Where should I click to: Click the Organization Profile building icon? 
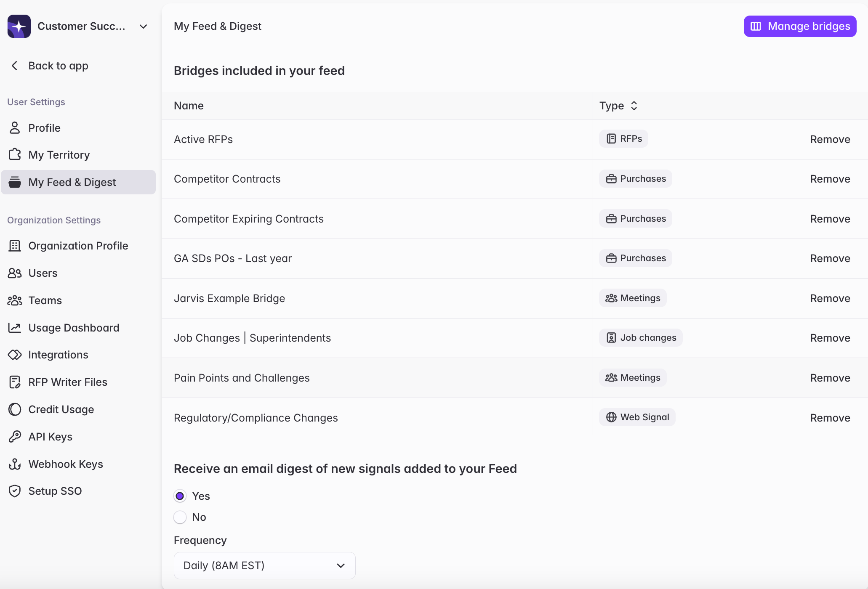click(x=15, y=246)
